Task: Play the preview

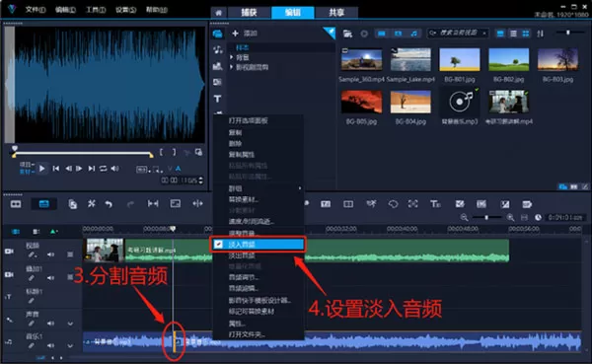Action: 41,169
